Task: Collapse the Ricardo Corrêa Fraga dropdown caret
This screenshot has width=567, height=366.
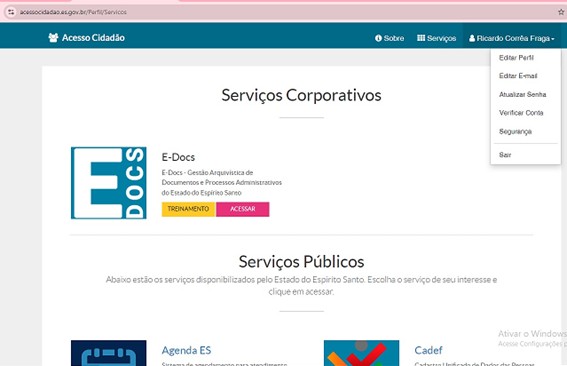Action: pyautogui.click(x=553, y=39)
